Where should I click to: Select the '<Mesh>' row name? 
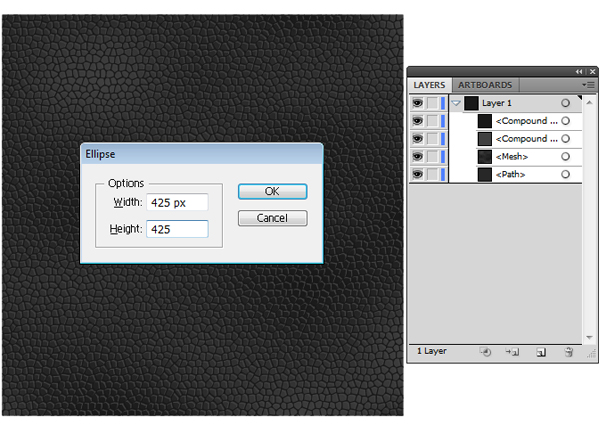tap(512, 156)
